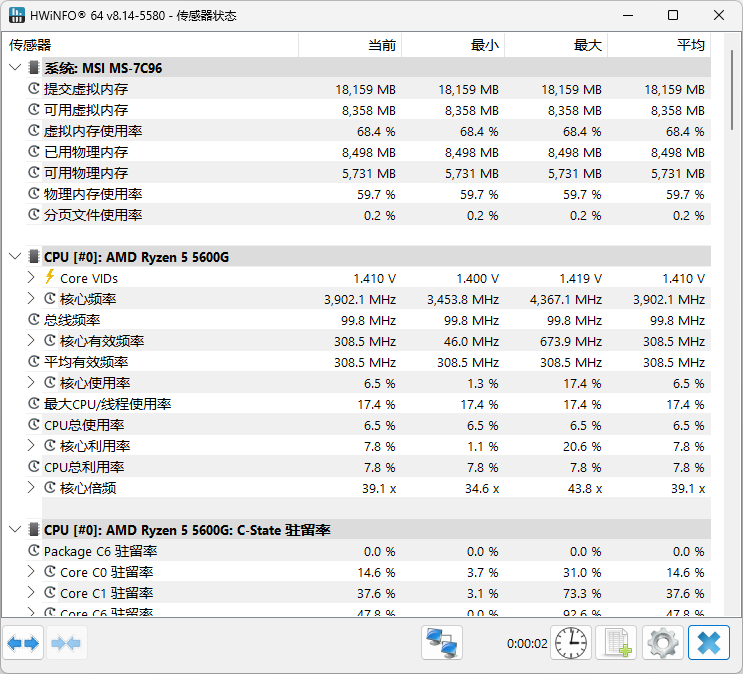Image resolution: width=743 pixels, height=674 pixels.
Task: Select the 可用物理内存 sensor row label
Action: coord(86,173)
